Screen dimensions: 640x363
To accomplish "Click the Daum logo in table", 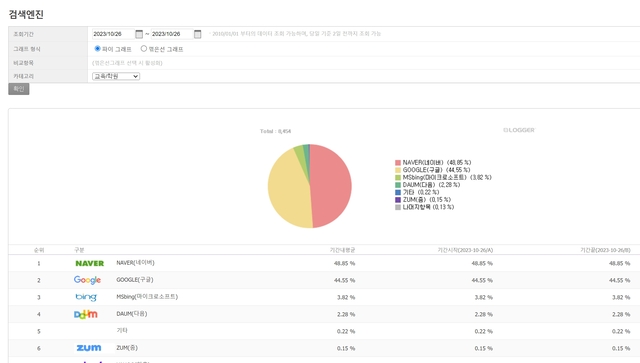I will tap(86, 314).
